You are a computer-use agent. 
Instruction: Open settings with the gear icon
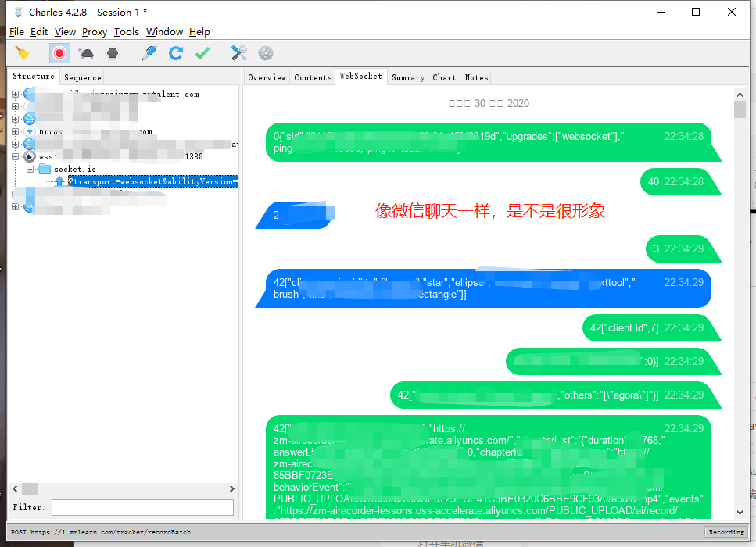(264, 53)
